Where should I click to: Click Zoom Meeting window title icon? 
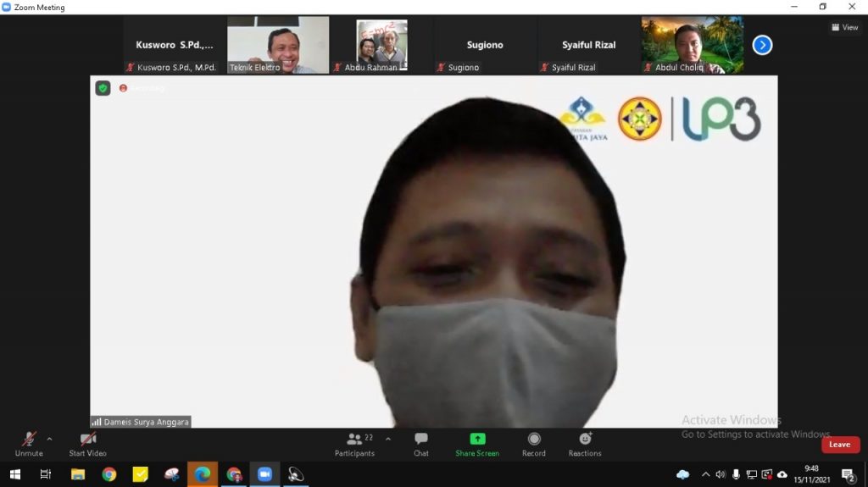[7, 7]
